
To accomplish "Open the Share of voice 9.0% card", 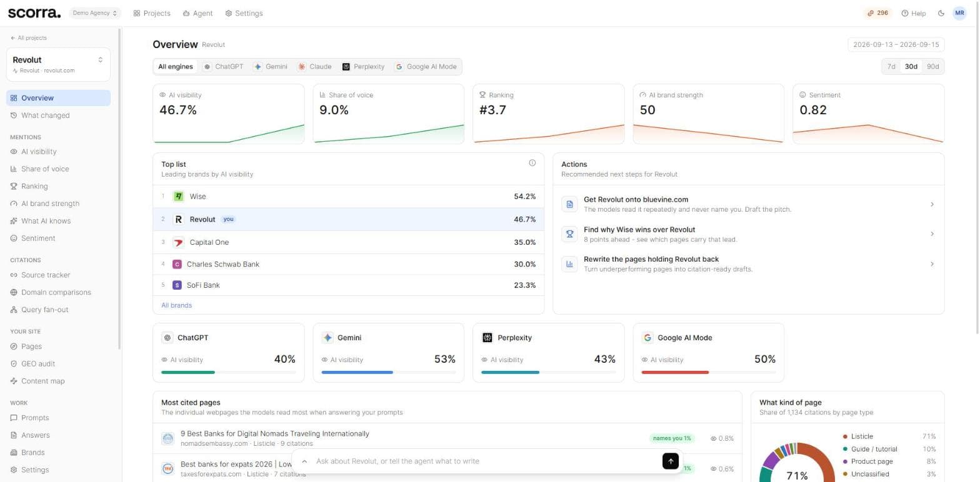I will [x=389, y=114].
